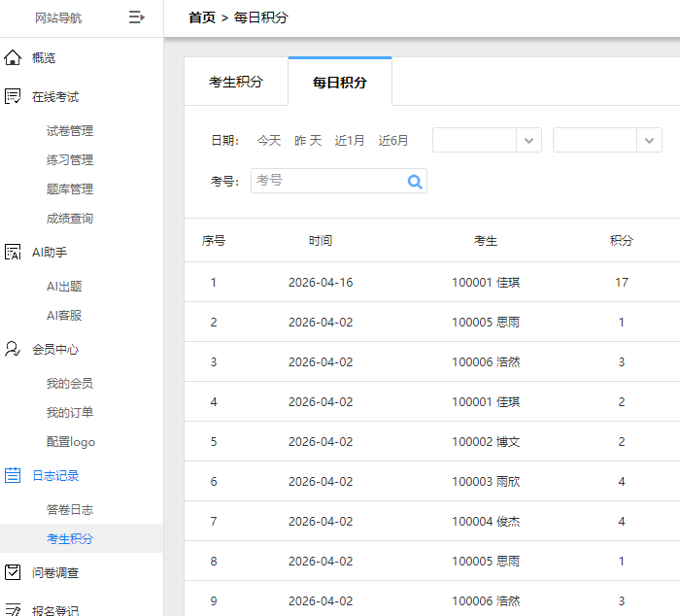This screenshot has height=616, width=680.
Task: Open the first date dropdown arrow
Action: (x=528, y=140)
